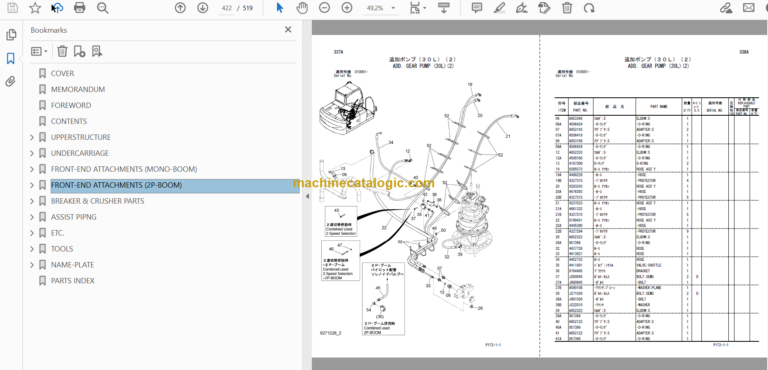Image resolution: width=768 pixels, height=370 pixels.
Task: Expand the UNDERCARRIAGE bookmark
Action: point(32,153)
